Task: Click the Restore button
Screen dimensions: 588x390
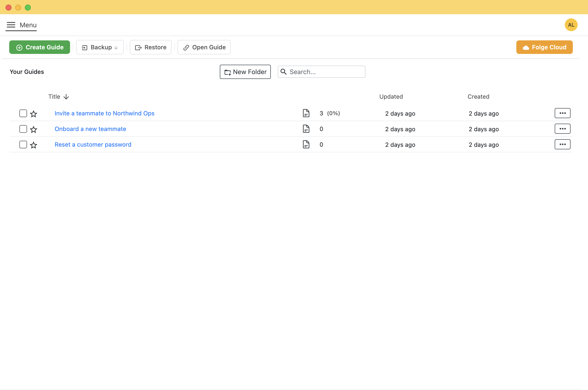Action: 151,47
